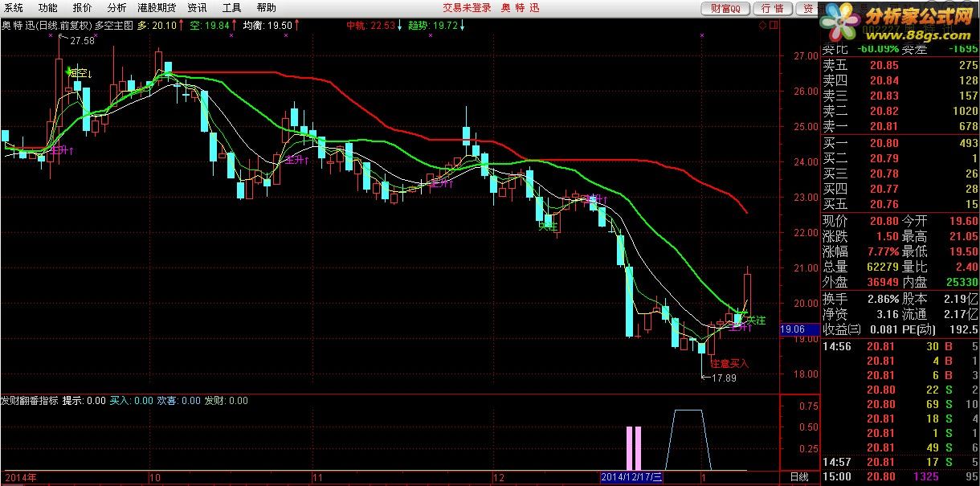Click the 短空↓ signal on the chart
This screenshot has height=486, width=980.
point(80,74)
